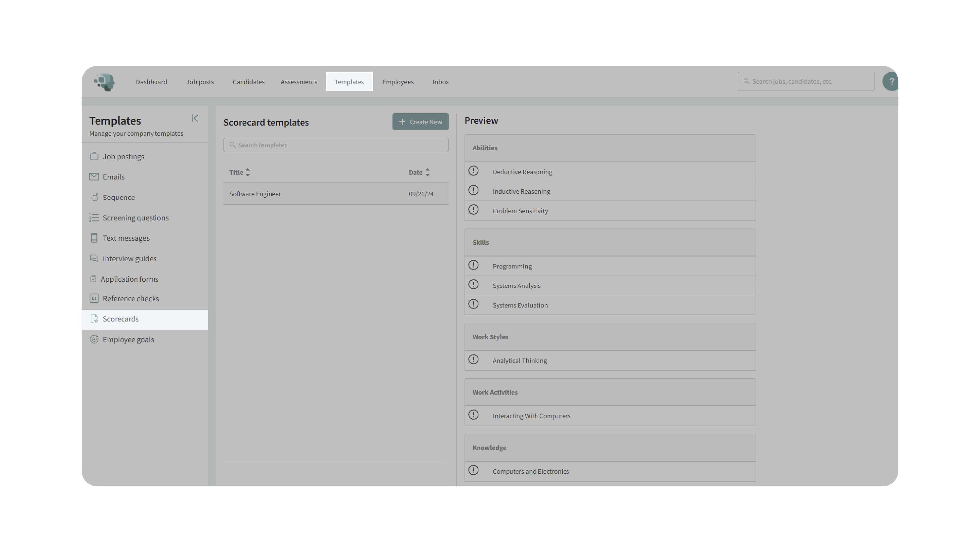Click info icon beside Analytical Thinking

pyautogui.click(x=473, y=360)
